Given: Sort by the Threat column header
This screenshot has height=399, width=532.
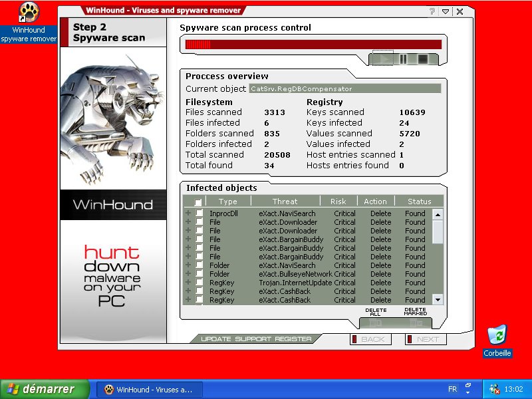Looking at the screenshot, I should [285, 201].
